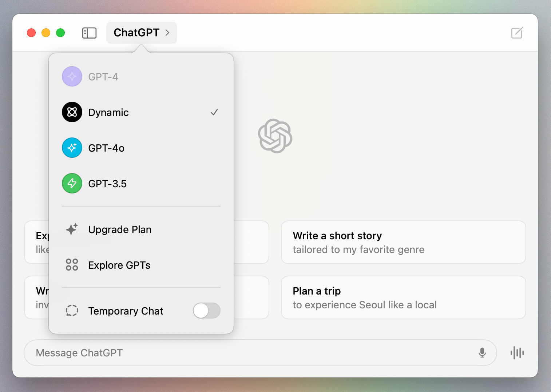The height and width of the screenshot is (392, 551).
Task: Click the Write a short story suggestion
Action: tap(403, 242)
